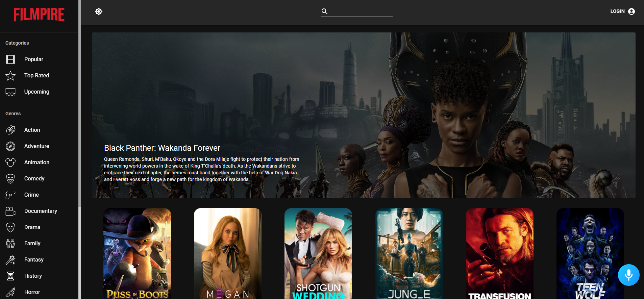Screen dimensions: 644x299
Task: Open the Teen Wolf movie poster
Action: (590, 253)
